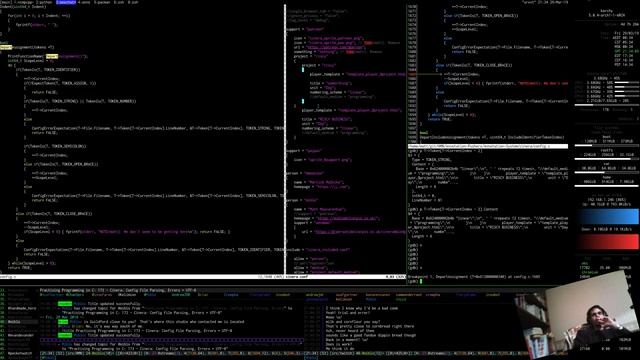Screen dimensions: 640x360
Task: Click 'I think I know why I'd be a bad cook' message
Action: coord(362,308)
